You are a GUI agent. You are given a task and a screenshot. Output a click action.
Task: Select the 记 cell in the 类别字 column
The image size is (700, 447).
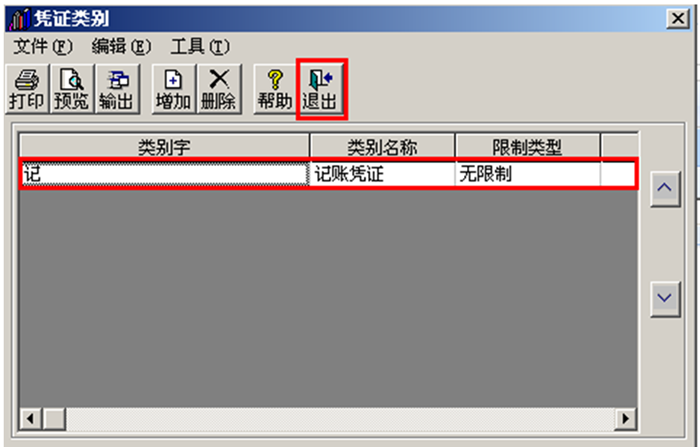click(x=165, y=174)
